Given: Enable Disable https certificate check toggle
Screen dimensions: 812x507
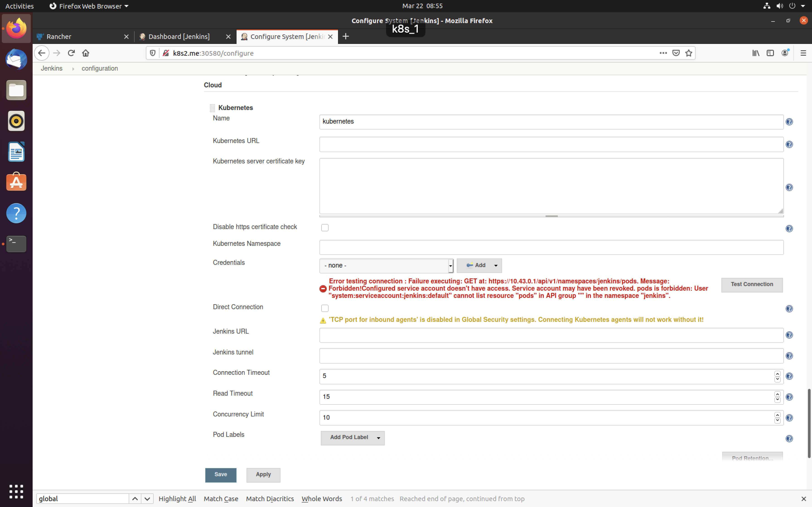Looking at the screenshot, I should [x=325, y=227].
